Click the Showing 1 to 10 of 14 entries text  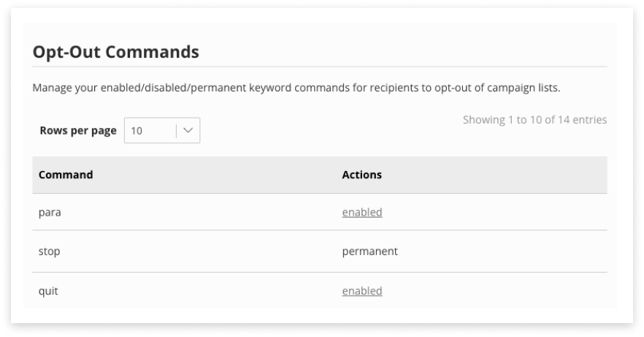click(534, 120)
